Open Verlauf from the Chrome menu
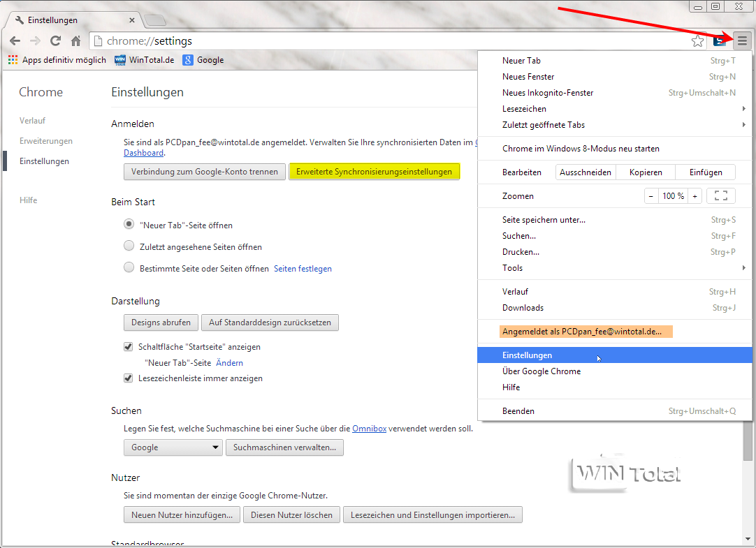The image size is (756, 548). [x=615, y=291]
